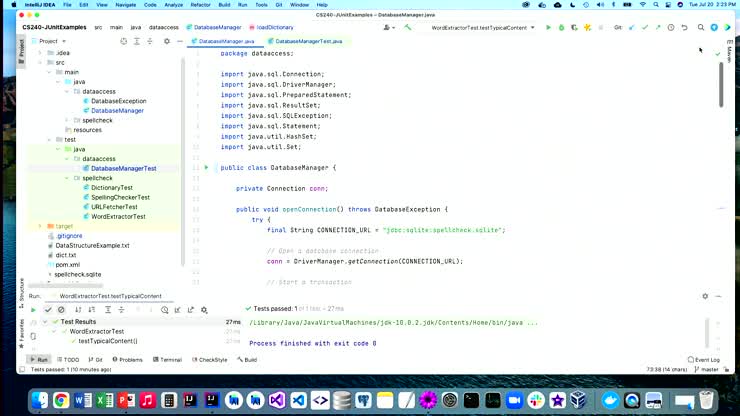The height and width of the screenshot is (416, 740).
Task: Click the Git update project arrow icon
Action: [x=631, y=28]
